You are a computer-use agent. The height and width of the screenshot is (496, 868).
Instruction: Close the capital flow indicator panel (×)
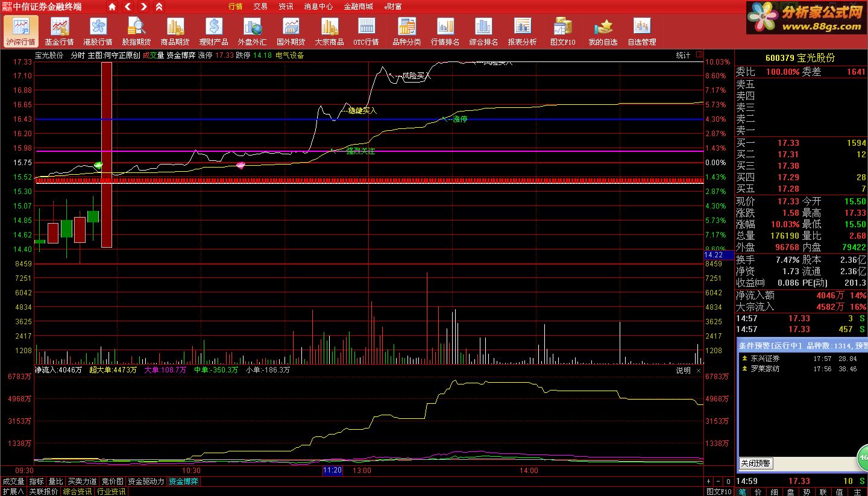pyautogui.click(x=699, y=370)
